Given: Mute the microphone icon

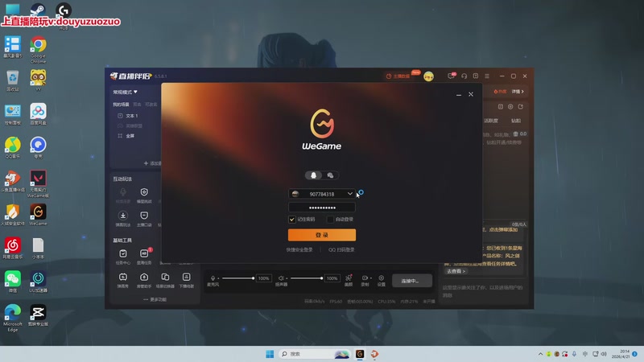Looking at the screenshot, I should click(x=213, y=278).
